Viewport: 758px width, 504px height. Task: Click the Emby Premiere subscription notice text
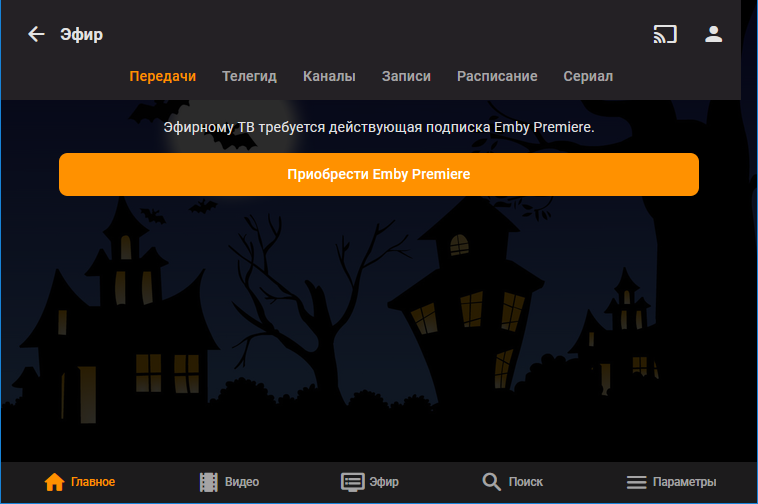pos(379,127)
